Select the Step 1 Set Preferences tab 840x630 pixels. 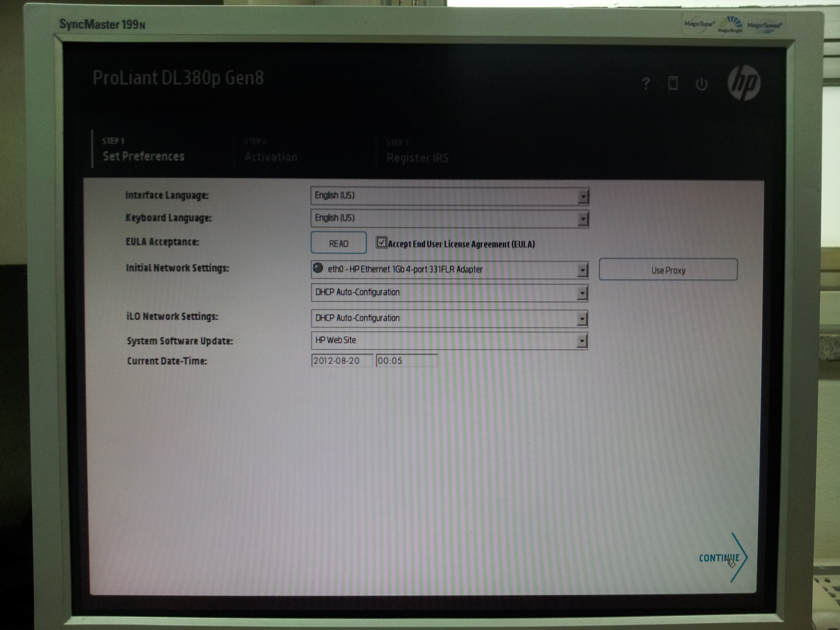(x=143, y=150)
